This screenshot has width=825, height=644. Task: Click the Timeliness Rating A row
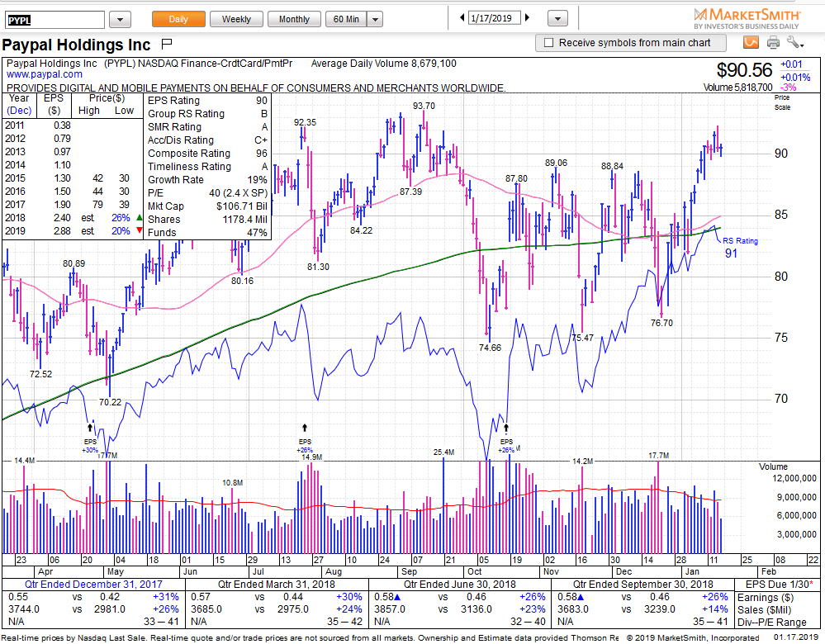coord(207,166)
